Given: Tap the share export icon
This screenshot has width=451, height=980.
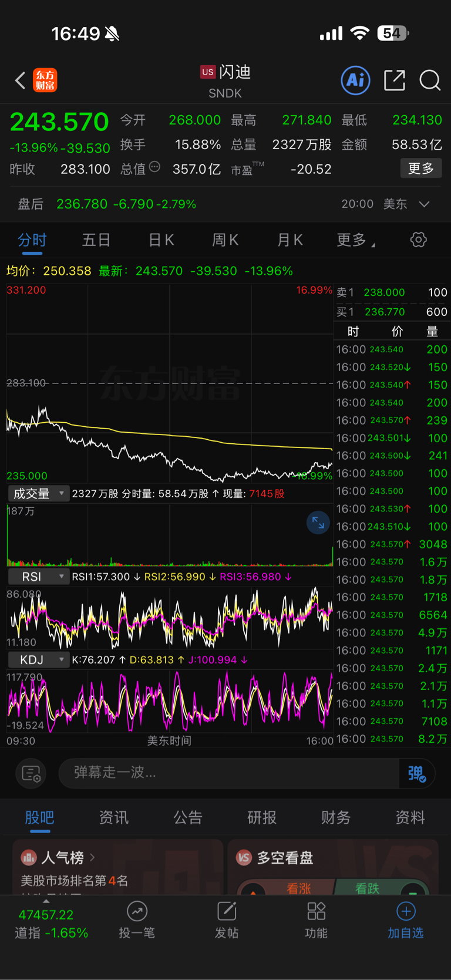Looking at the screenshot, I should (395, 80).
